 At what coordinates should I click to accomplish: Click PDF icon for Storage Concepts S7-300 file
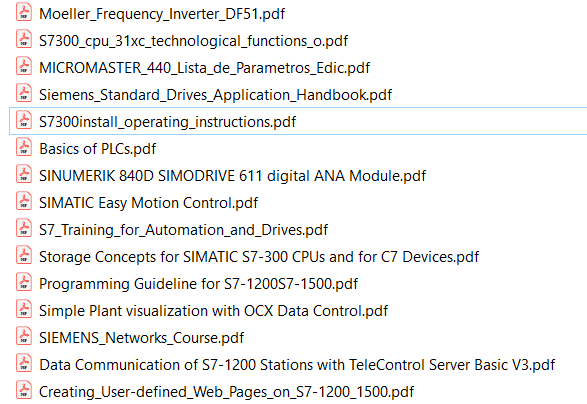[x=24, y=255]
